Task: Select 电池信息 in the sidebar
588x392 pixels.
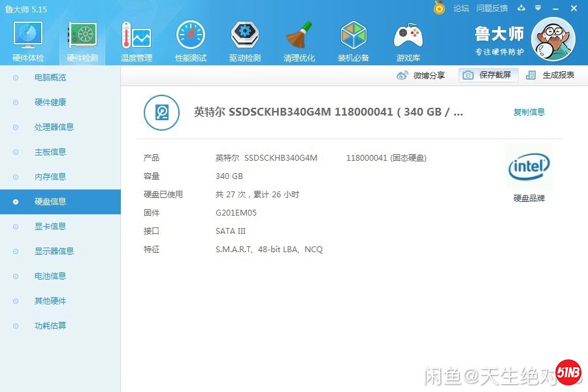Action: 50,276
